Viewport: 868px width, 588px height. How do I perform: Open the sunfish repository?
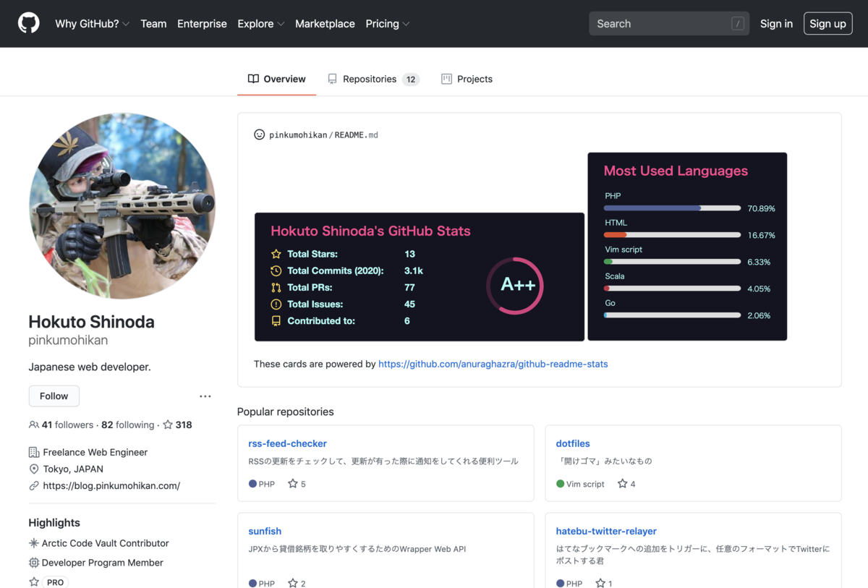pos(265,531)
